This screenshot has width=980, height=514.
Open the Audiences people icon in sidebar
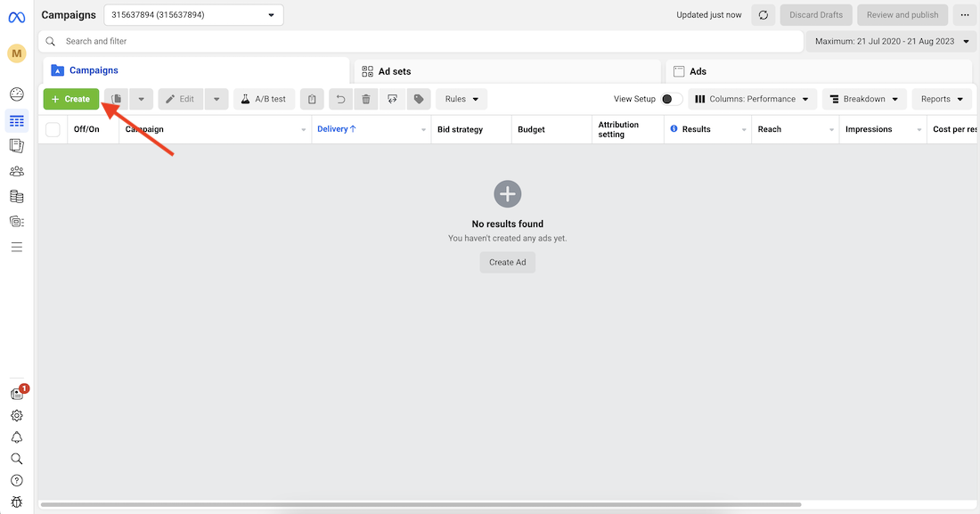pyautogui.click(x=16, y=171)
